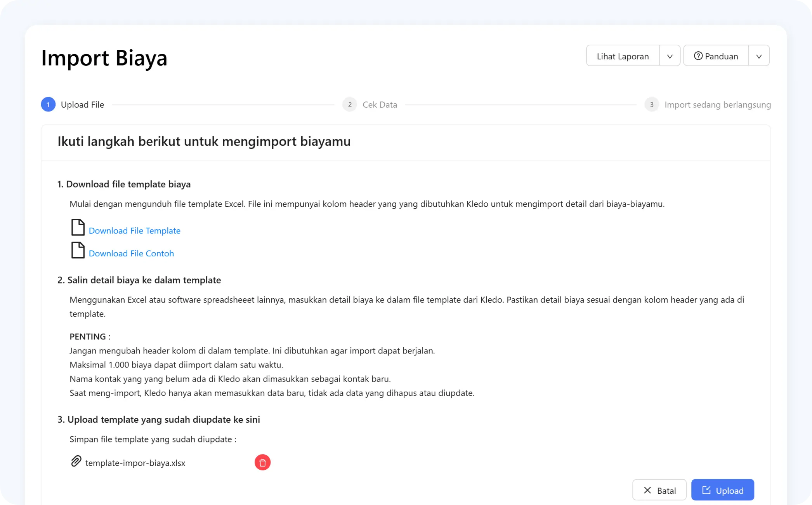The width and height of the screenshot is (812, 505).
Task: Click the file icon beside Download File Contoh
Action: pyautogui.click(x=78, y=251)
